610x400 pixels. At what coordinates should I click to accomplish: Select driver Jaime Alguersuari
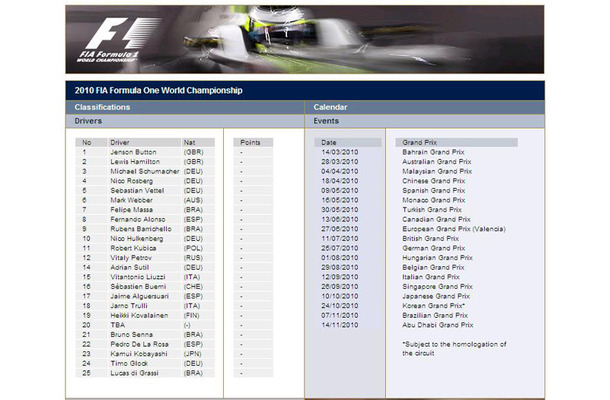click(140, 296)
